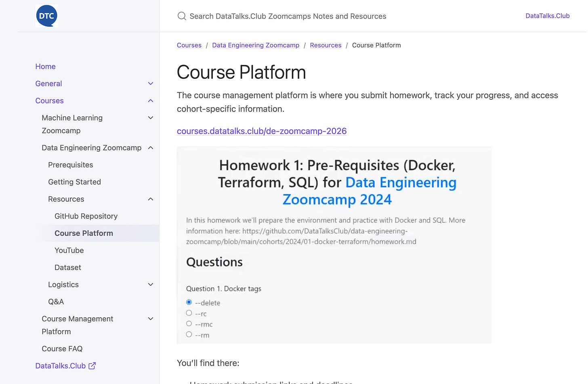Open the Course FAQ page
This screenshot has width=588, height=384.
tap(62, 349)
